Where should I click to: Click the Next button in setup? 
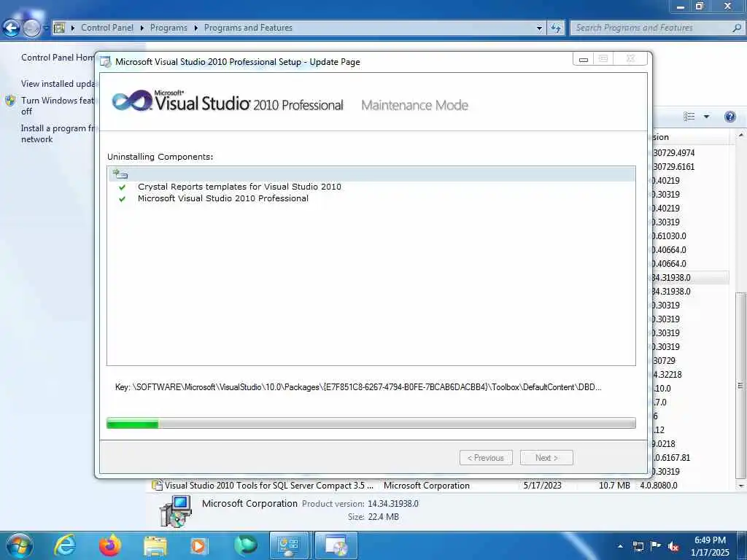pyautogui.click(x=546, y=458)
